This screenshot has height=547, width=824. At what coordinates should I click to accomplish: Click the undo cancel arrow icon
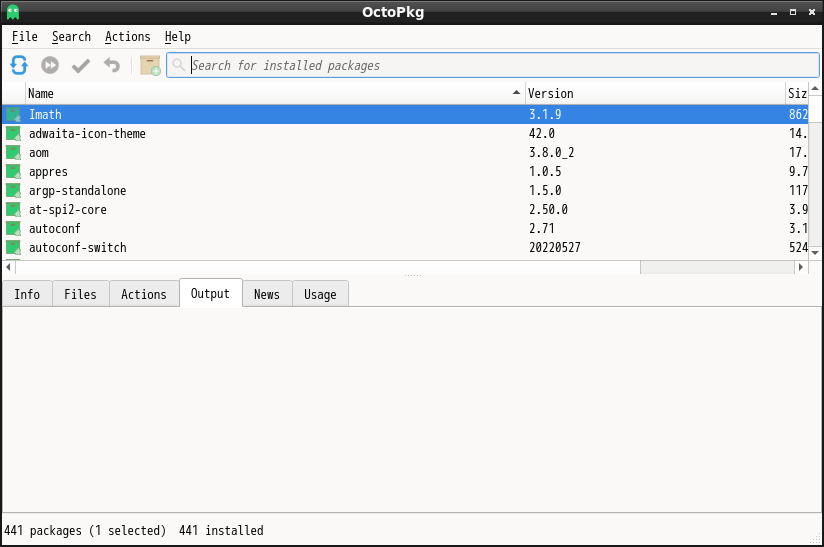(111, 65)
